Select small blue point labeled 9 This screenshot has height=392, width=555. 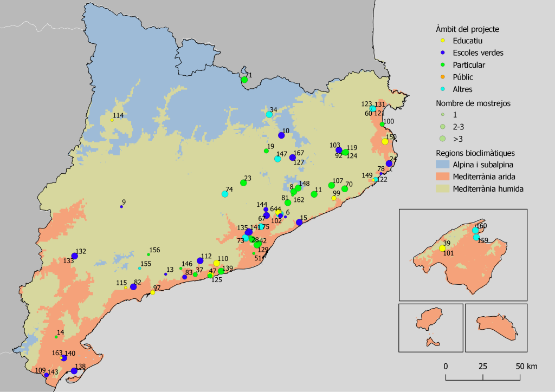pos(121,207)
